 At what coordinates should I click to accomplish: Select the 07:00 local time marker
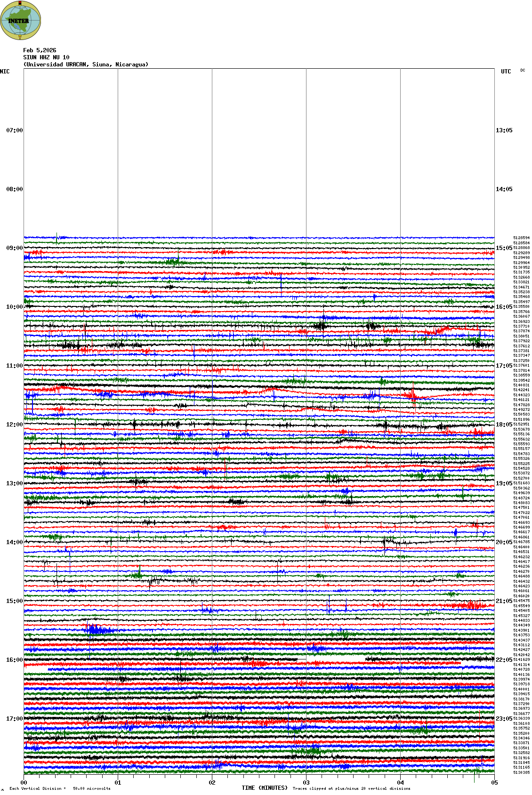coord(14,130)
